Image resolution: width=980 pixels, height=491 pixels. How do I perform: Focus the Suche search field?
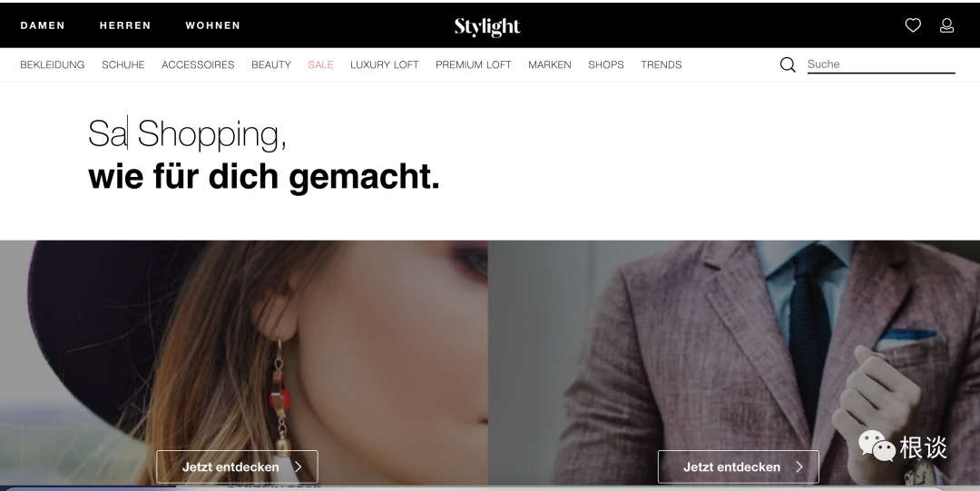point(880,64)
